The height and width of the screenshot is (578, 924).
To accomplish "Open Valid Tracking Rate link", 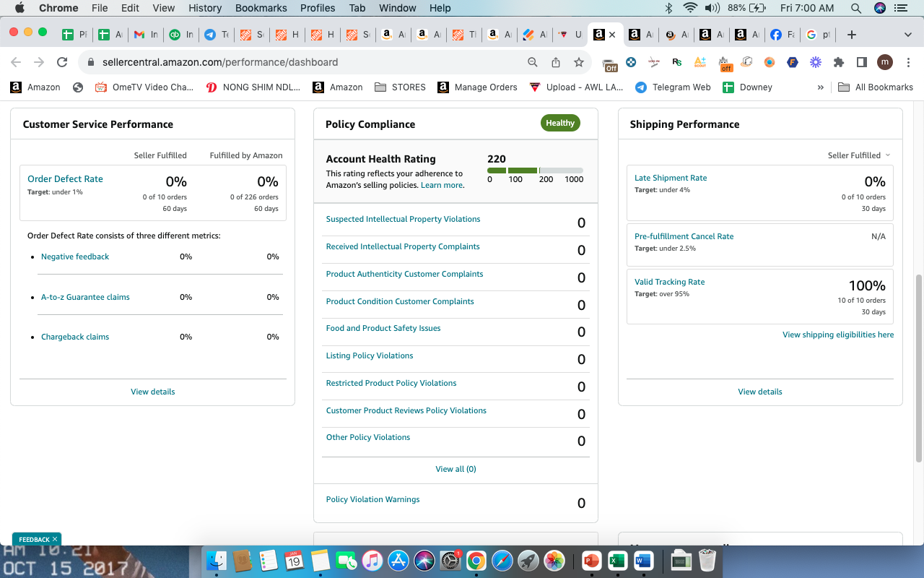I will [669, 282].
